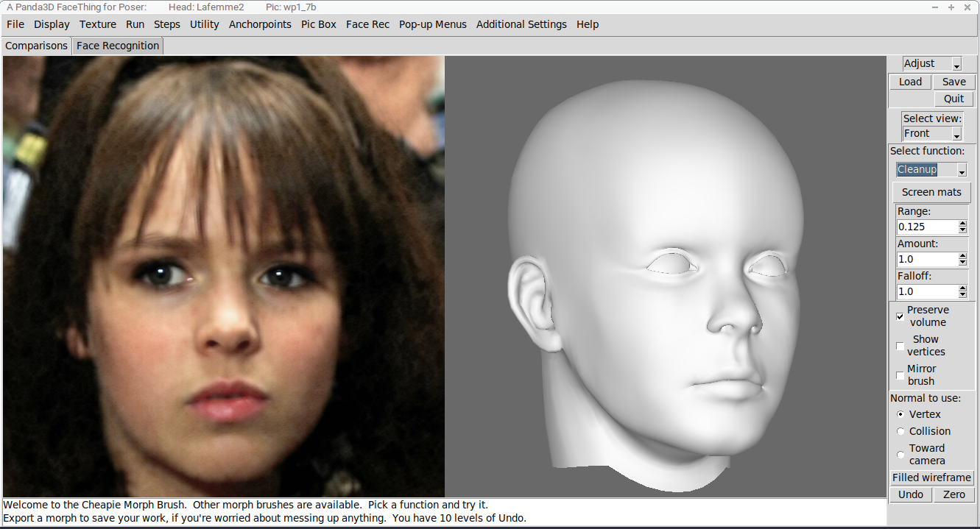980x529 pixels.
Task: Select the Vertex normal radio button
Action: [900, 414]
